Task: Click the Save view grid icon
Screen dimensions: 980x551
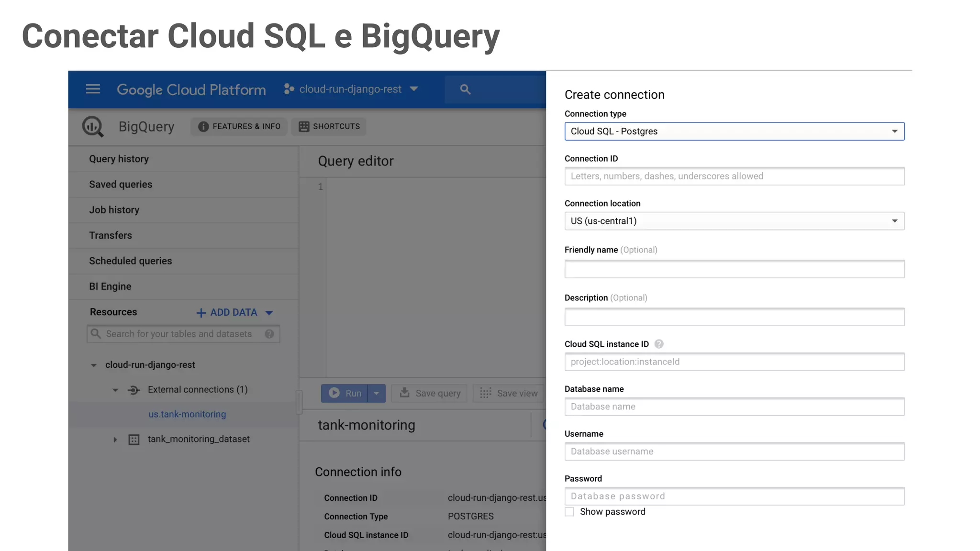Action: pos(486,393)
